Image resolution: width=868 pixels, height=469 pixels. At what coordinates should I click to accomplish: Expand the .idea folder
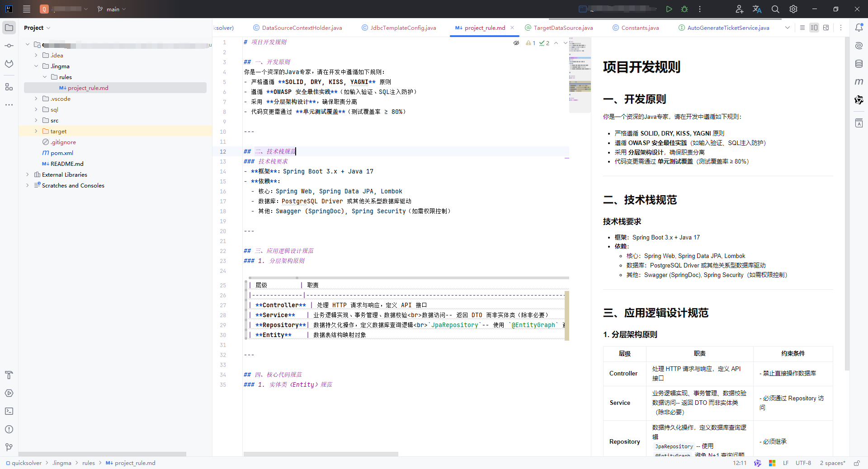(36, 55)
